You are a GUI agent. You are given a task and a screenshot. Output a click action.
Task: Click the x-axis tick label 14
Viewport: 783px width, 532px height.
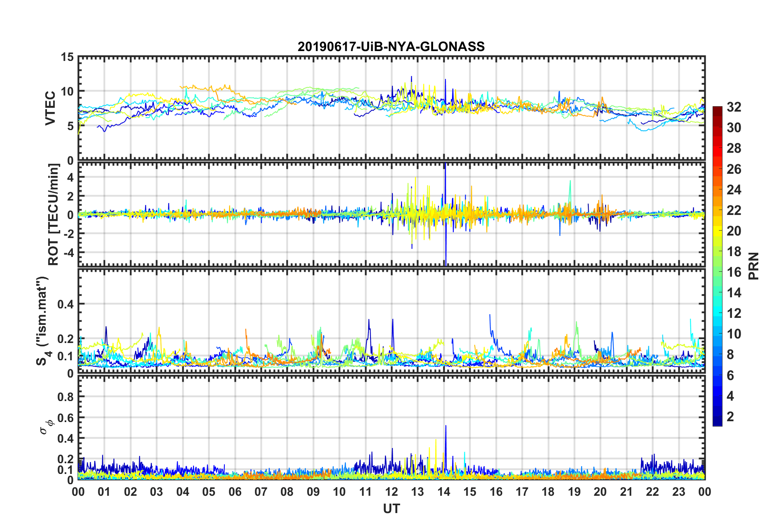(x=443, y=492)
